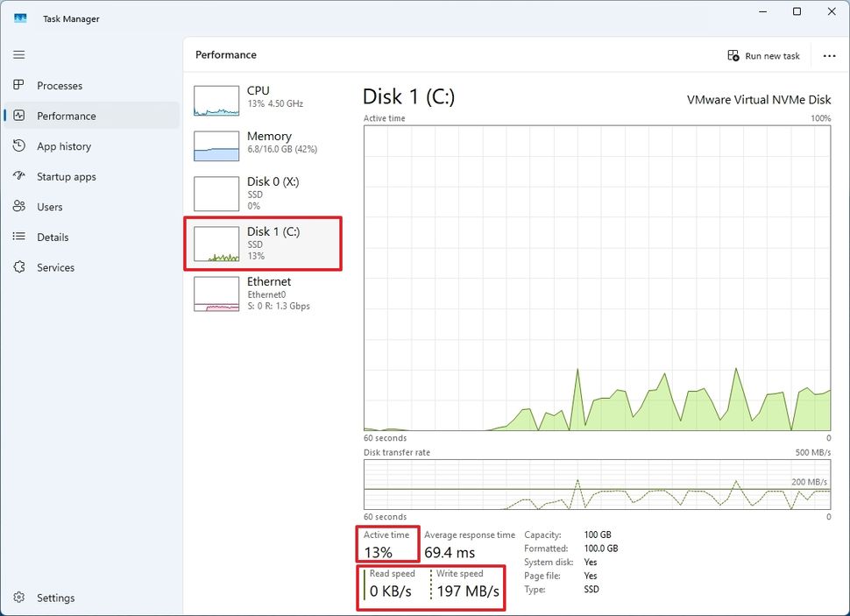The height and width of the screenshot is (616, 850).
Task: Click the Disk 0 (X:) graph thumbnail
Action: [x=216, y=193]
